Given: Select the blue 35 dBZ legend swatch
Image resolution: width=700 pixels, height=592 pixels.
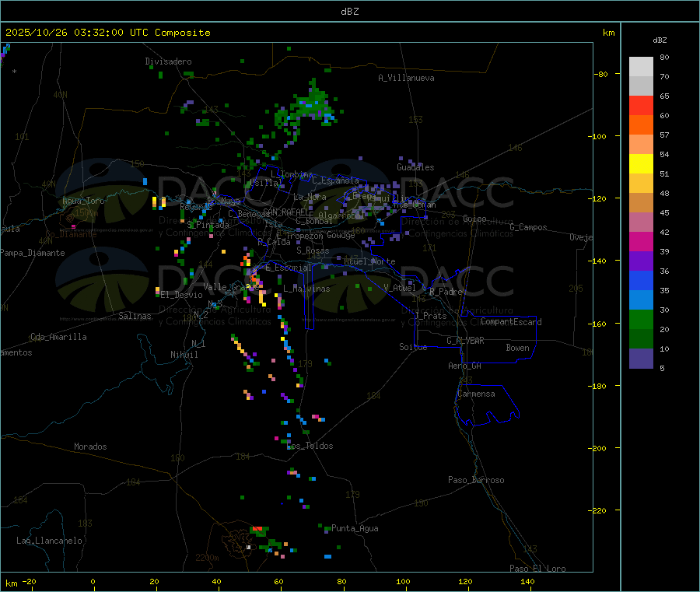Looking at the screenshot, I should [x=641, y=280].
